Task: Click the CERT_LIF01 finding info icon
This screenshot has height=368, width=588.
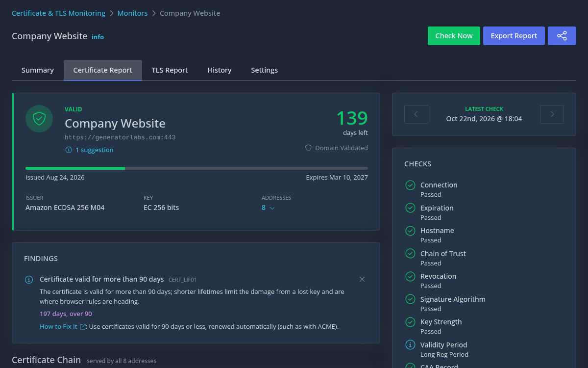Action: (x=29, y=280)
